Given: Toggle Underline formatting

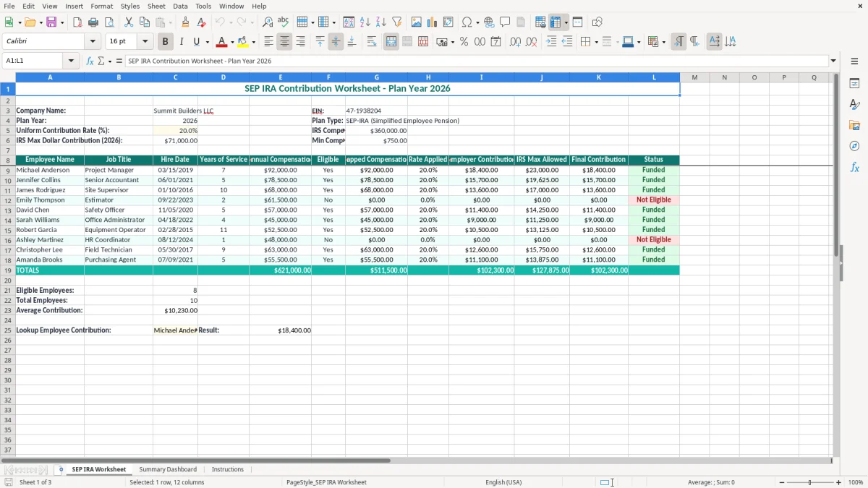Looking at the screenshot, I should click(196, 42).
